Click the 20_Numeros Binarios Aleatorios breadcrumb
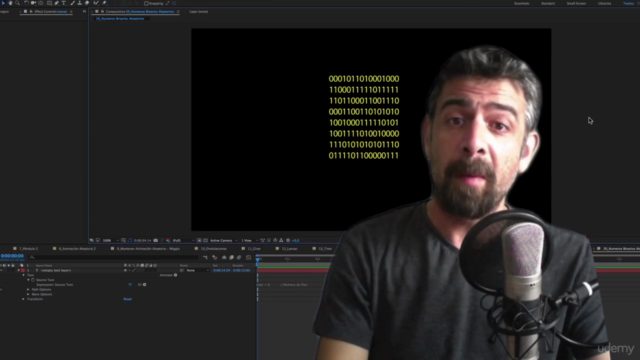640x360 pixels. 120,18
